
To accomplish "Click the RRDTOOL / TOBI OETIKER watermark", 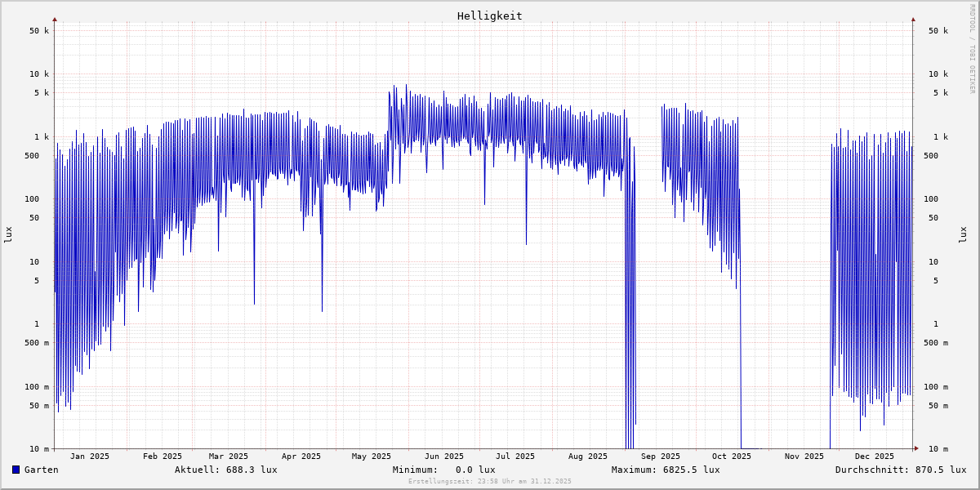I will 972,48.
